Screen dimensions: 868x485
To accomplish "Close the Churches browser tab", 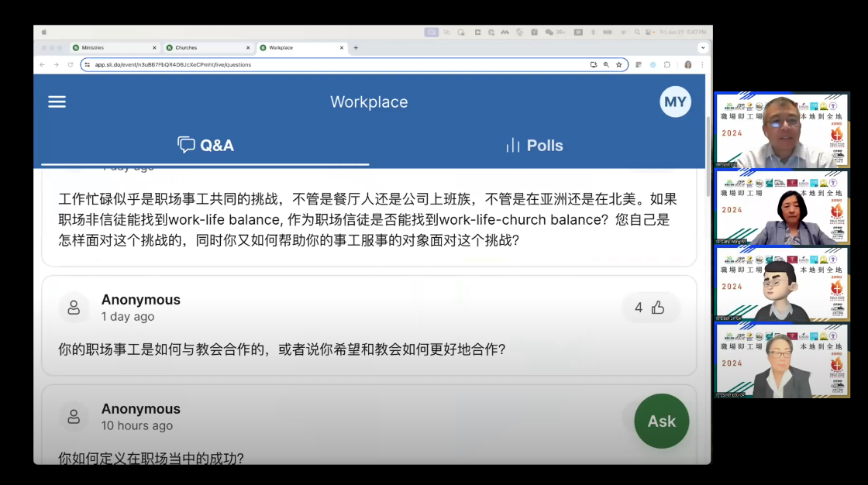I will 248,47.
